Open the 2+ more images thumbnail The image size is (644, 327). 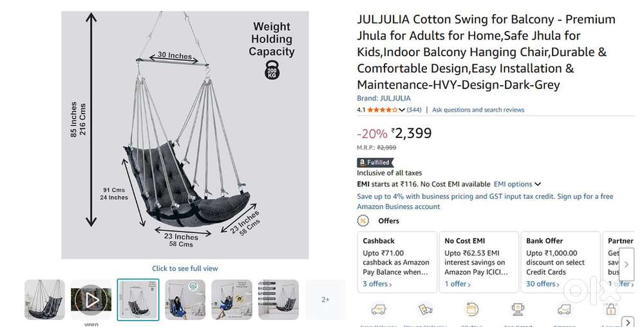325,300
